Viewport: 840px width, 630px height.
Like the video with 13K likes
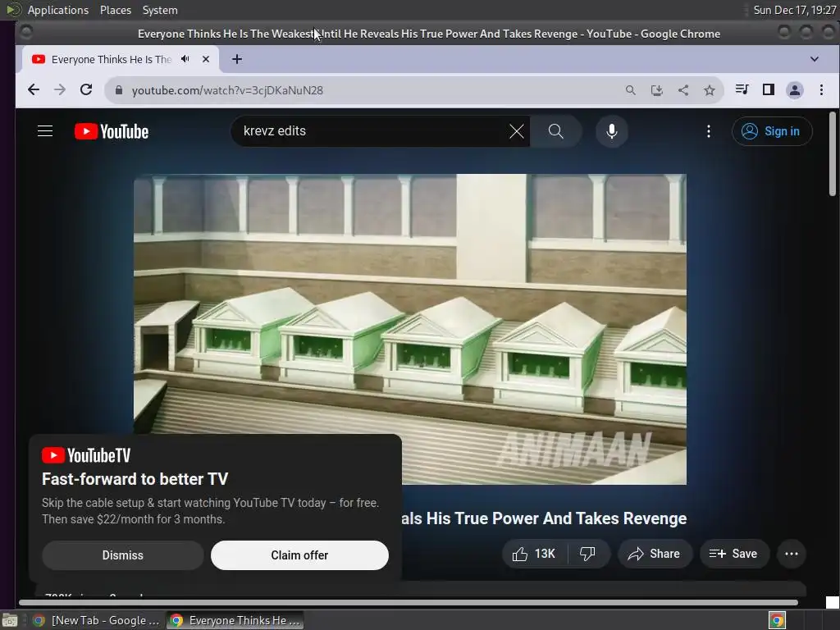[x=534, y=554]
